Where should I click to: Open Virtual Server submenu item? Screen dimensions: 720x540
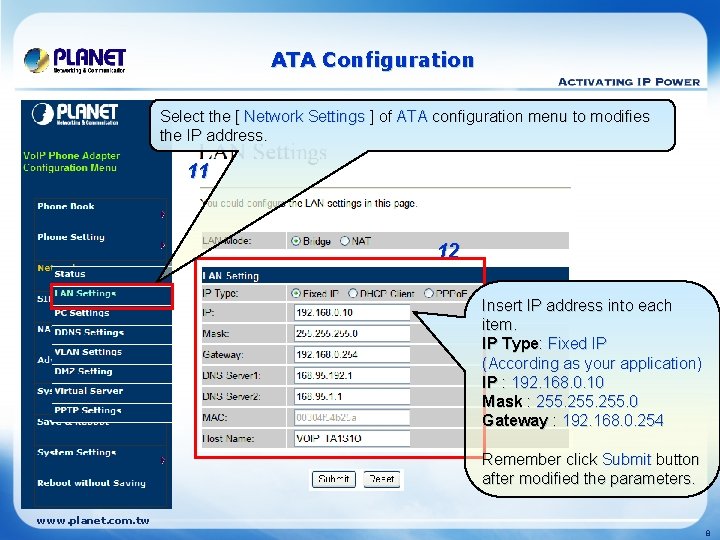pyautogui.click(x=89, y=391)
